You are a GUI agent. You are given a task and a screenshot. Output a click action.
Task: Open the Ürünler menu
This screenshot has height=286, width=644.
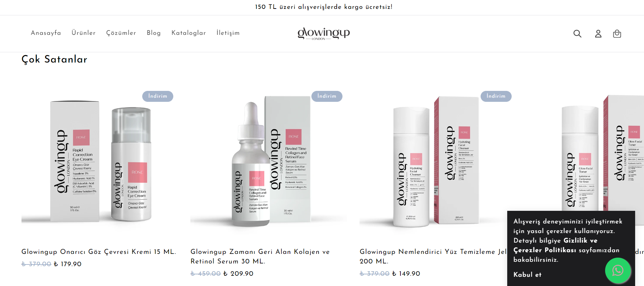tap(84, 33)
